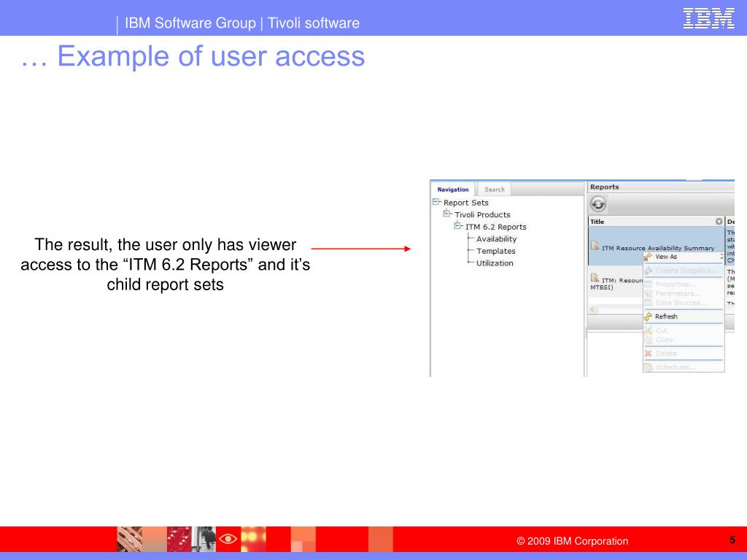Select Parameters in context menu
Image resolution: width=747 pixels, height=560 pixels.
tap(684, 293)
